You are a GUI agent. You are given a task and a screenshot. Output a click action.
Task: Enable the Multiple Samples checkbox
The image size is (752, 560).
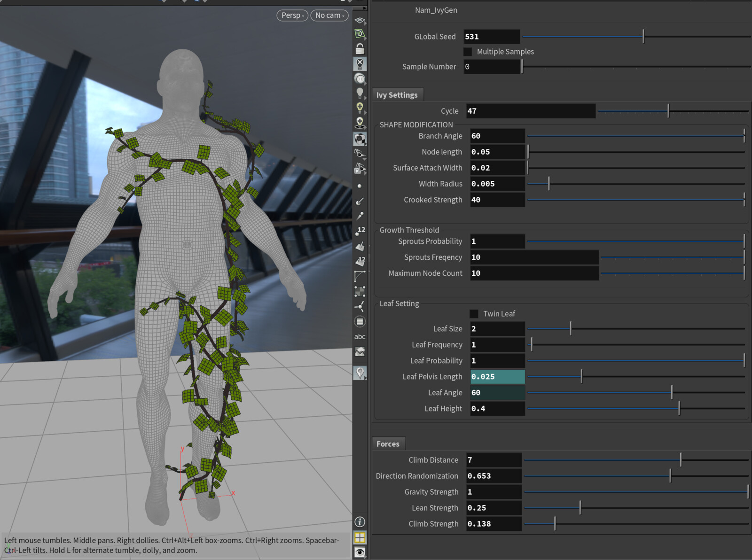click(x=468, y=52)
